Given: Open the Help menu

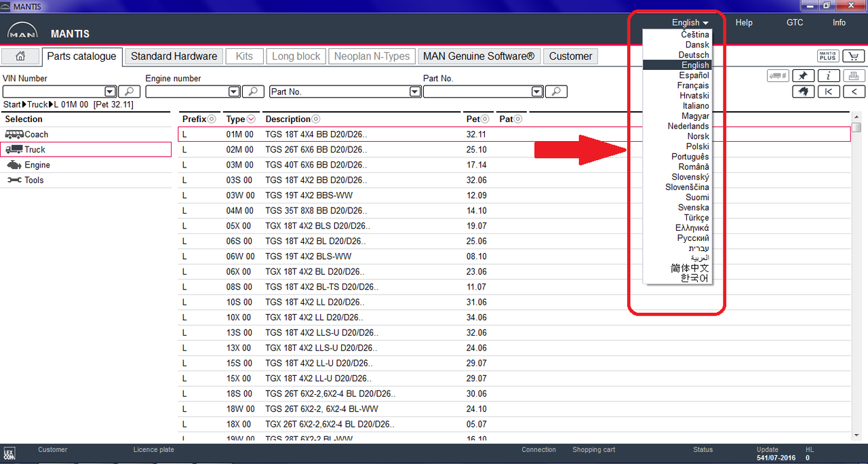Looking at the screenshot, I should 744,22.
